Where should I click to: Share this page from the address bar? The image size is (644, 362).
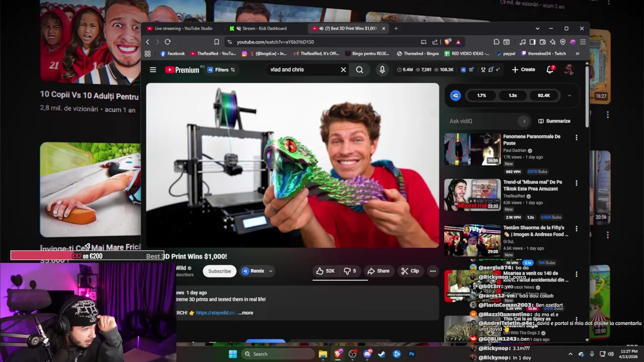pos(435,42)
